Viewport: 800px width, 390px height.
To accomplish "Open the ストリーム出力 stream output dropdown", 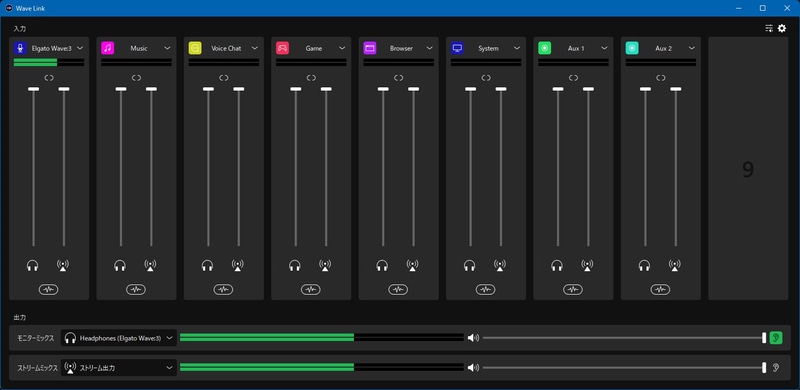I will click(119, 368).
